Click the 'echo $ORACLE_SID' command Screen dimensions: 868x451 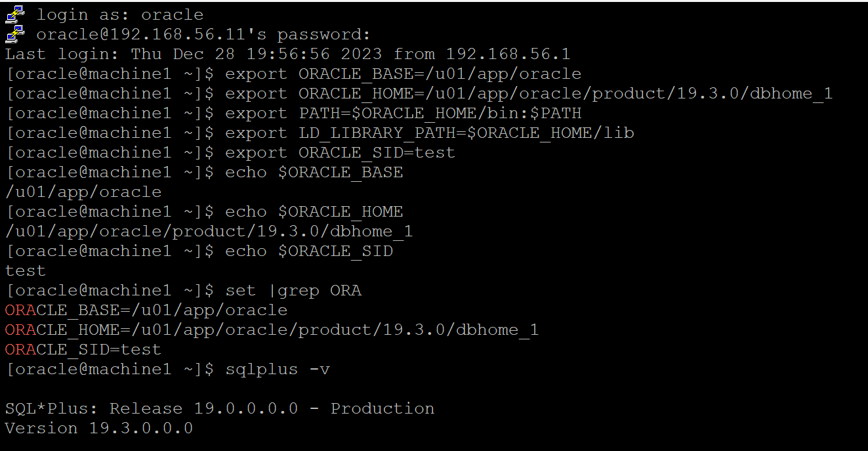[x=309, y=251]
